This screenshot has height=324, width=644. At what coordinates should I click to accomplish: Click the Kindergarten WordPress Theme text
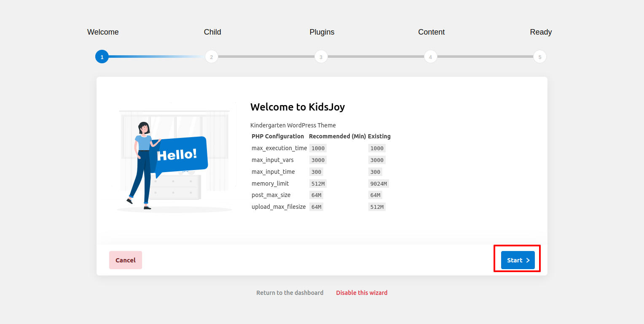click(293, 125)
